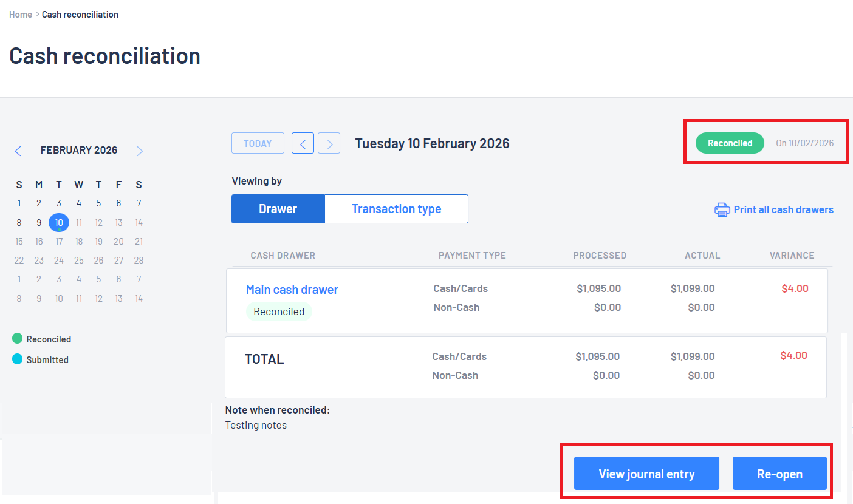Go to next month in calendar
The width and height of the screenshot is (853, 504).
pos(140,151)
